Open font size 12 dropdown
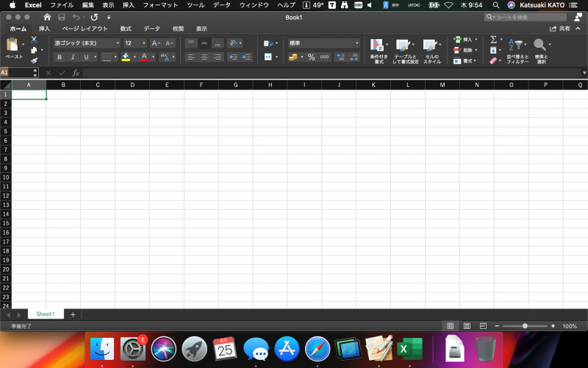Viewport: 588px width, 368px height. point(143,43)
